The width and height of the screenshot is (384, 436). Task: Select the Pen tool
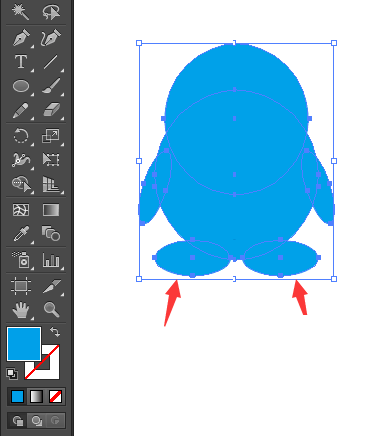(x=21, y=38)
